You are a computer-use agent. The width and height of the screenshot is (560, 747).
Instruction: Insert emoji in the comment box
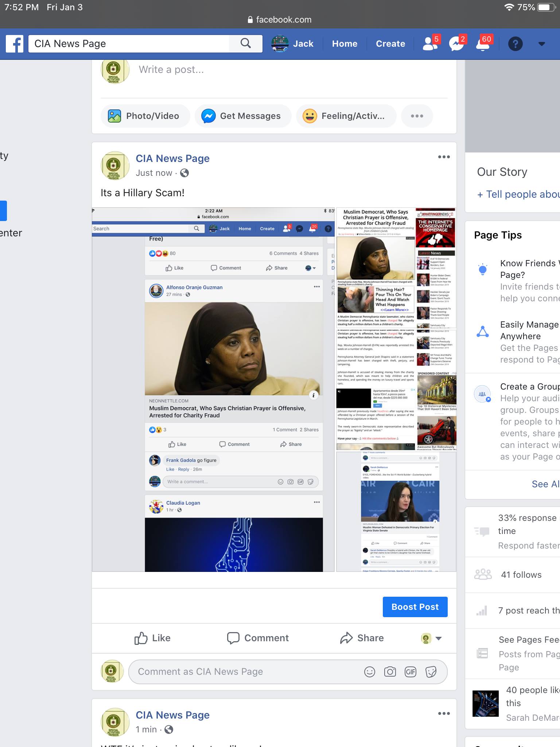369,672
